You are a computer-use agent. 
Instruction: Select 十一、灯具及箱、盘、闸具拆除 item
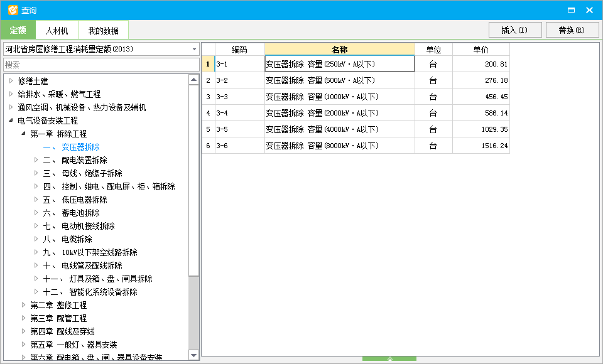[98, 278]
